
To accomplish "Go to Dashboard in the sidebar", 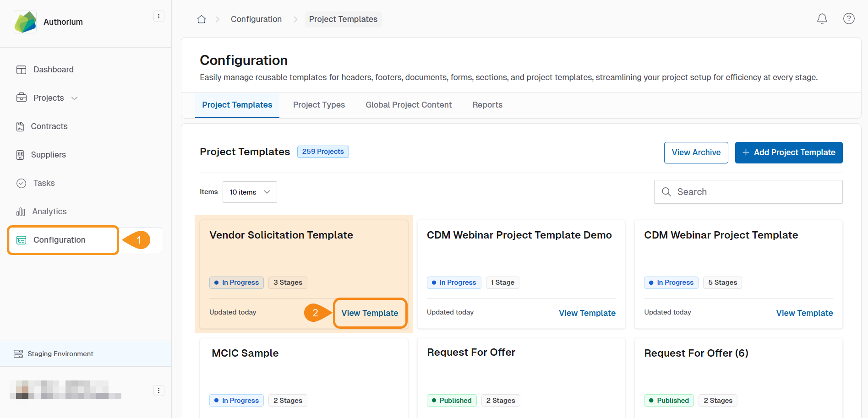I will point(53,70).
